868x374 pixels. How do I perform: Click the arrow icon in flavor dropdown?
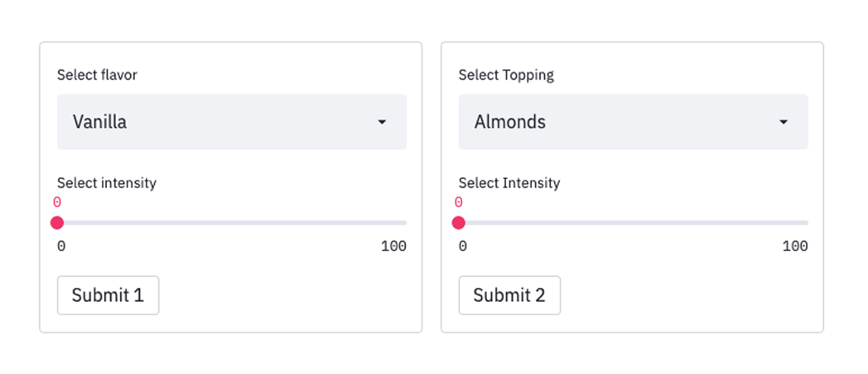pyautogui.click(x=382, y=122)
